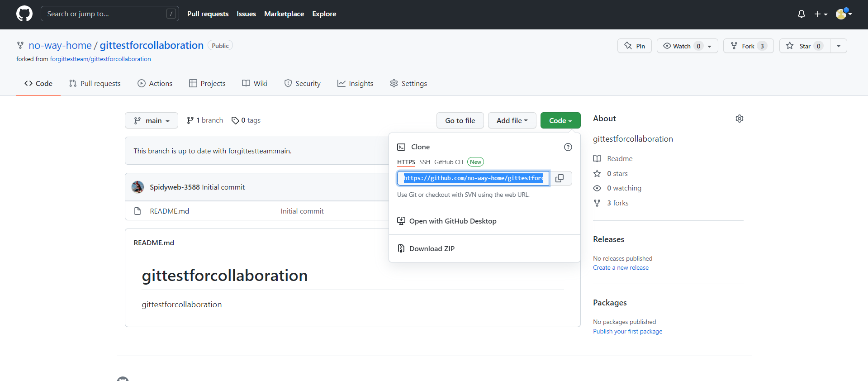Expand the Star lists dropdown arrow
The width and height of the screenshot is (868, 381).
[839, 46]
